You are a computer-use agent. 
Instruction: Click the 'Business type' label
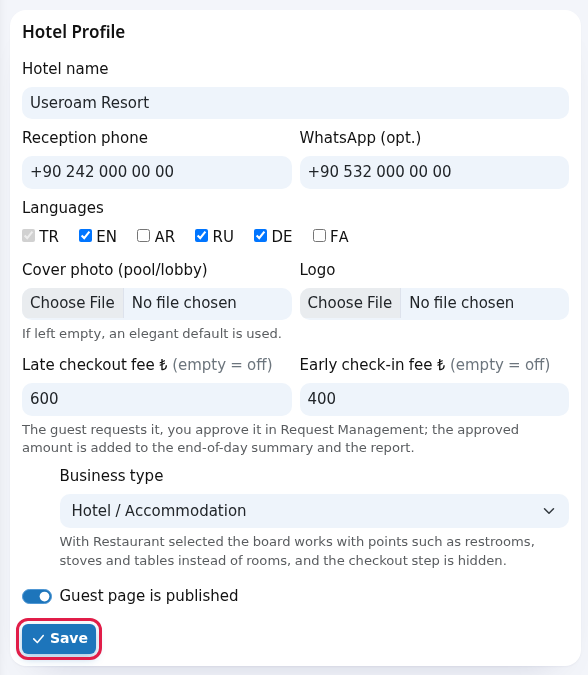[111, 476]
